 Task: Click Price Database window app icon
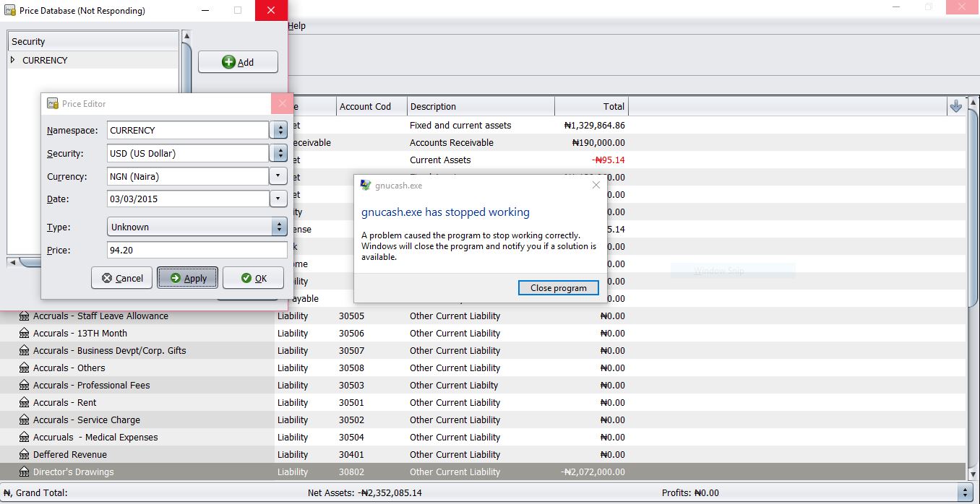point(10,11)
